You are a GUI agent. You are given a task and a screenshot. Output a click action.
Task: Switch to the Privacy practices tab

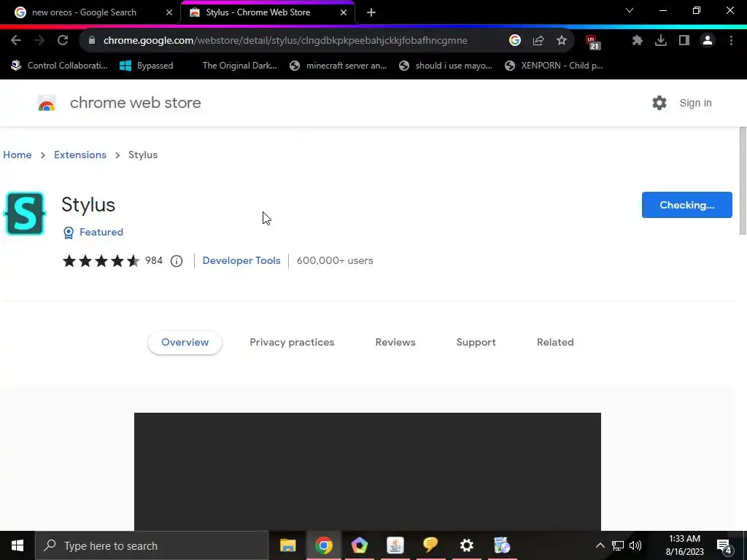tap(292, 343)
